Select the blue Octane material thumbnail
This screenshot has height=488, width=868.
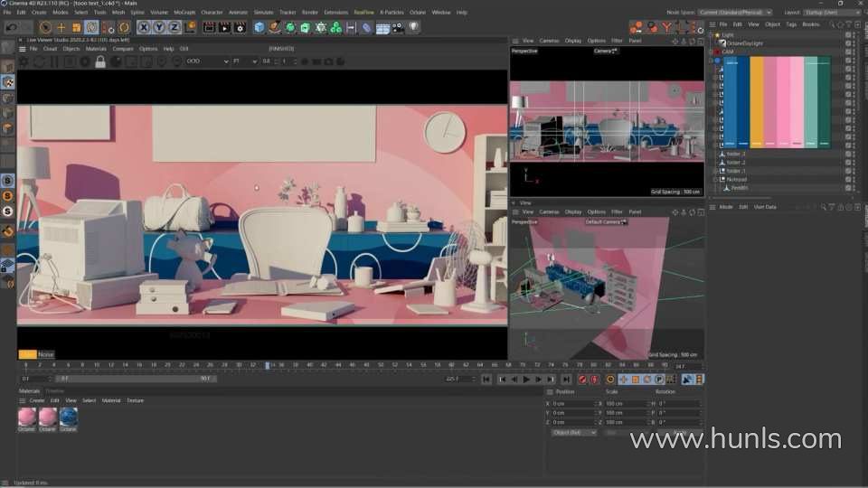pos(68,418)
